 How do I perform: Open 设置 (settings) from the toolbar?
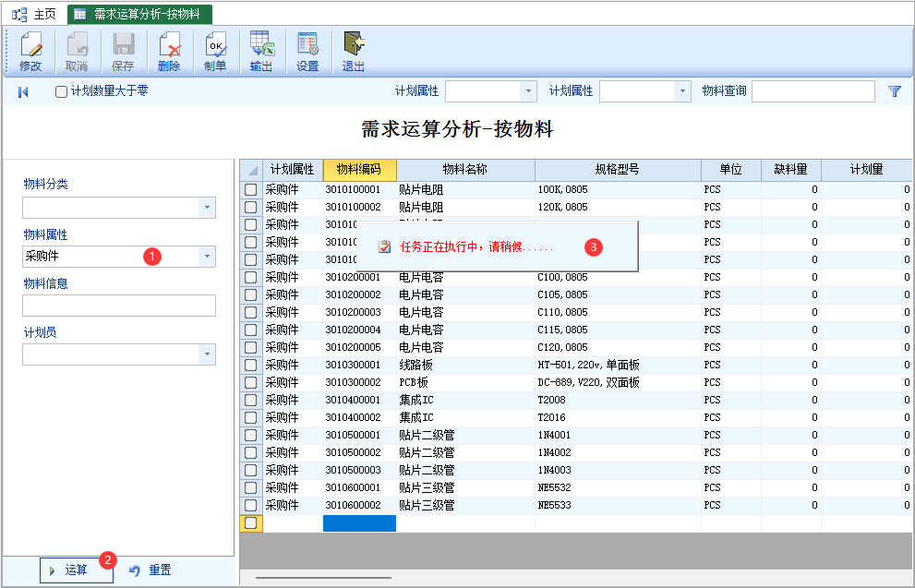(x=307, y=52)
